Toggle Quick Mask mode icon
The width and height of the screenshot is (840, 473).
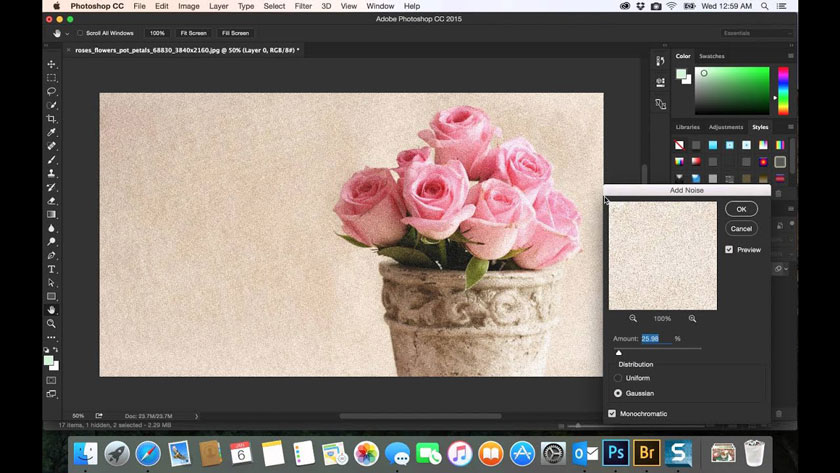[51, 380]
